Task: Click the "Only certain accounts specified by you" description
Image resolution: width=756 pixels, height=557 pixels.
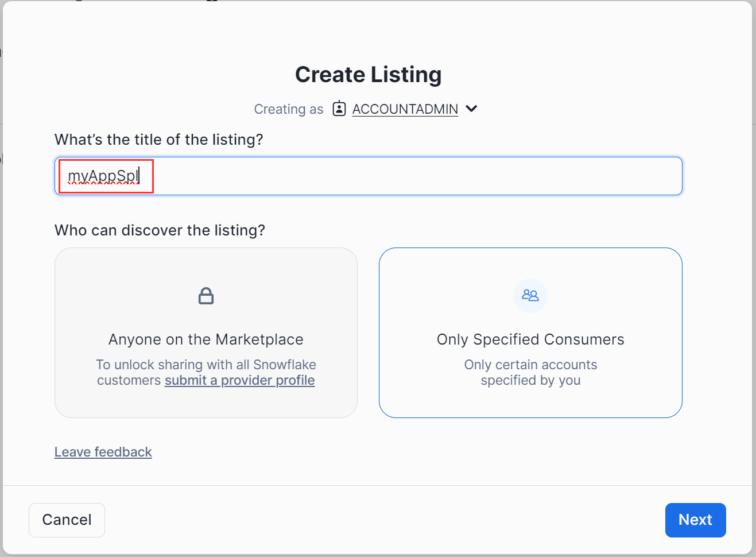Action: point(530,372)
